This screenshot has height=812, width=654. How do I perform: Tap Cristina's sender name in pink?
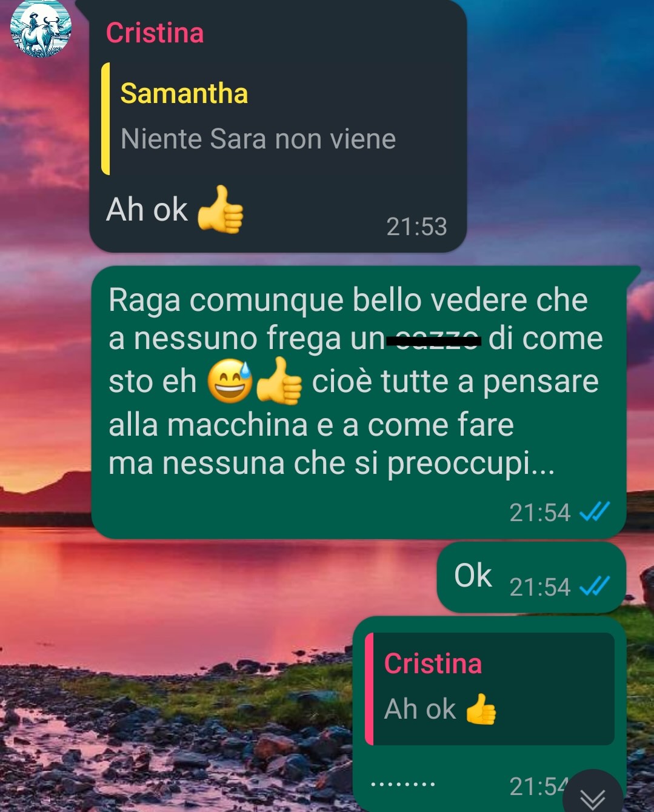155,33
